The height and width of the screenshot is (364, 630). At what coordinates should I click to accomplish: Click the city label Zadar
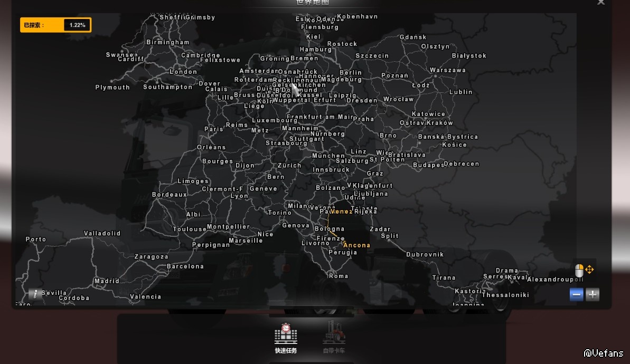pyautogui.click(x=380, y=229)
